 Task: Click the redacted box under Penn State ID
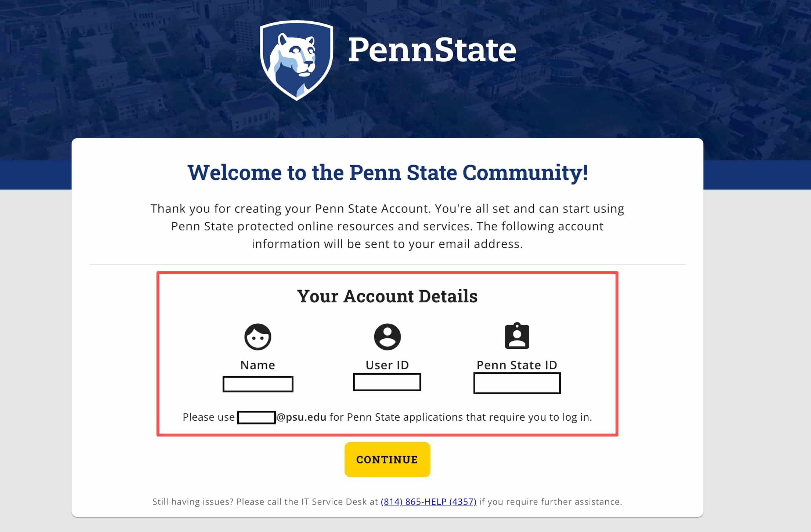517,383
